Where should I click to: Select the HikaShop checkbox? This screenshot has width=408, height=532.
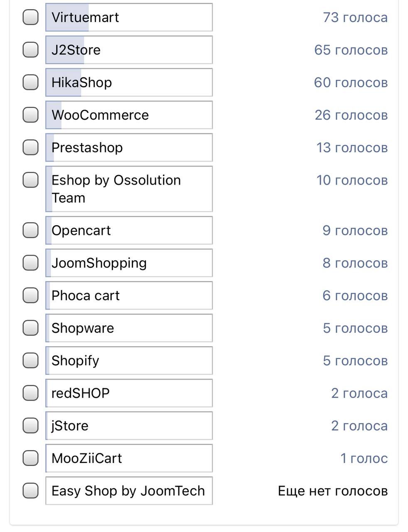coord(30,82)
